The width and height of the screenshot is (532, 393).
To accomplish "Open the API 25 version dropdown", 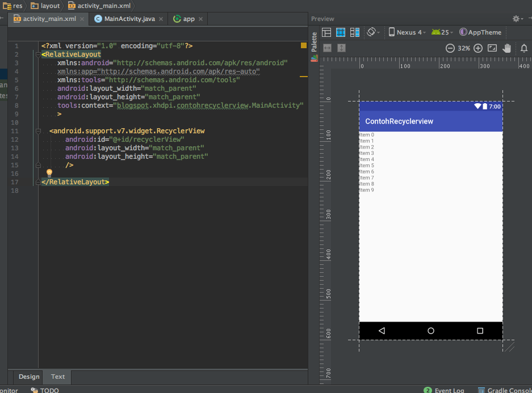I will (x=442, y=32).
